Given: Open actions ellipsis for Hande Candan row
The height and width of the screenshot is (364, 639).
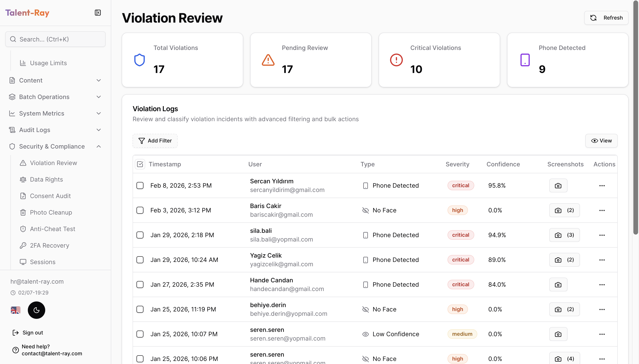Looking at the screenshot, I should 602,285.
